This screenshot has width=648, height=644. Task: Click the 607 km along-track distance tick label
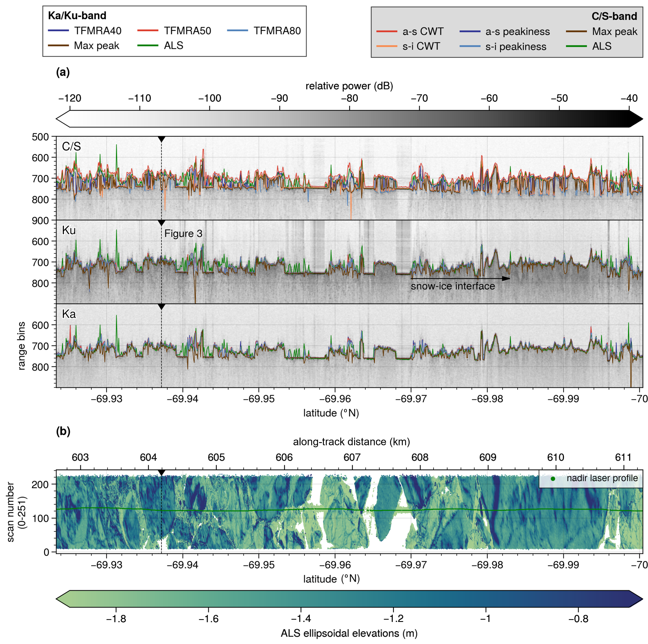click(352, 458)
